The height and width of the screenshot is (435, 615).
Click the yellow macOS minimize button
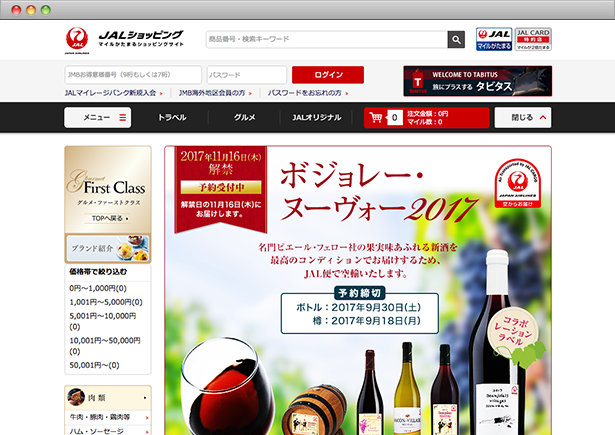tap(31, 10)
